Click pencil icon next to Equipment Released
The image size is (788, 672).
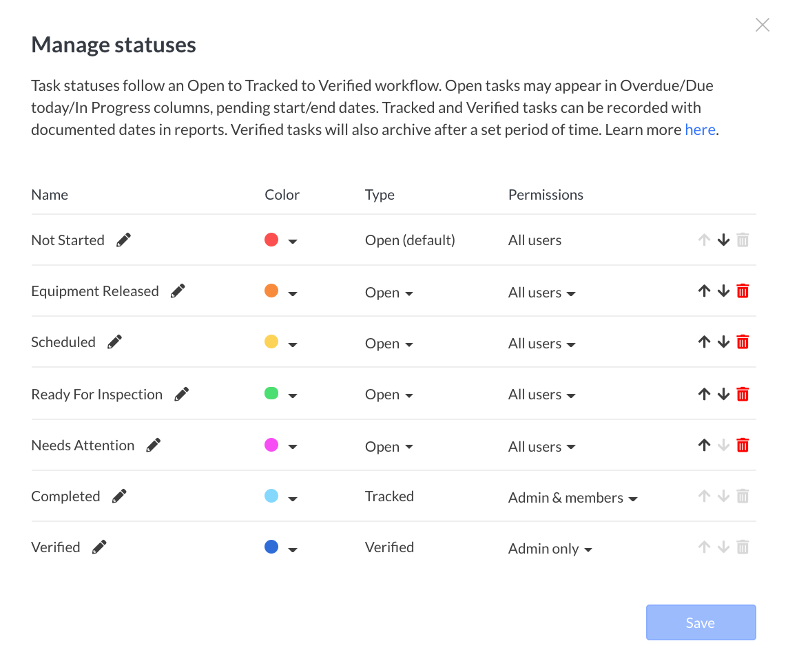point(178,291)
